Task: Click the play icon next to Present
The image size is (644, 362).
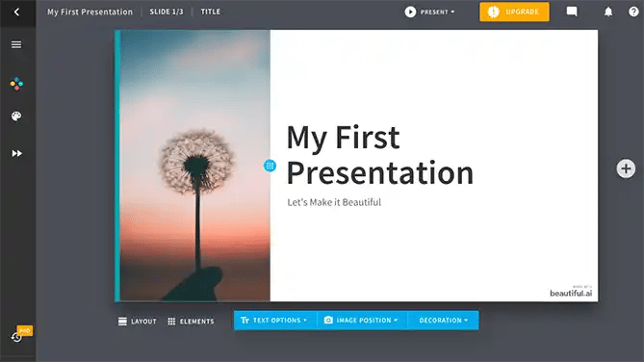Action: pos(410,12)
